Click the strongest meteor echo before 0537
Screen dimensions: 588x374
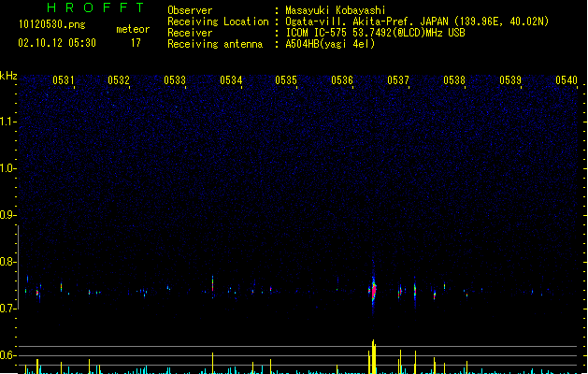pos(373,290)
